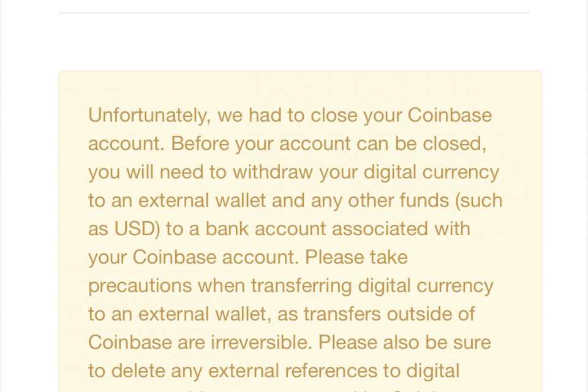Click the white space between divider and notice
The image size is (588, 392).
tap(294, 42)
